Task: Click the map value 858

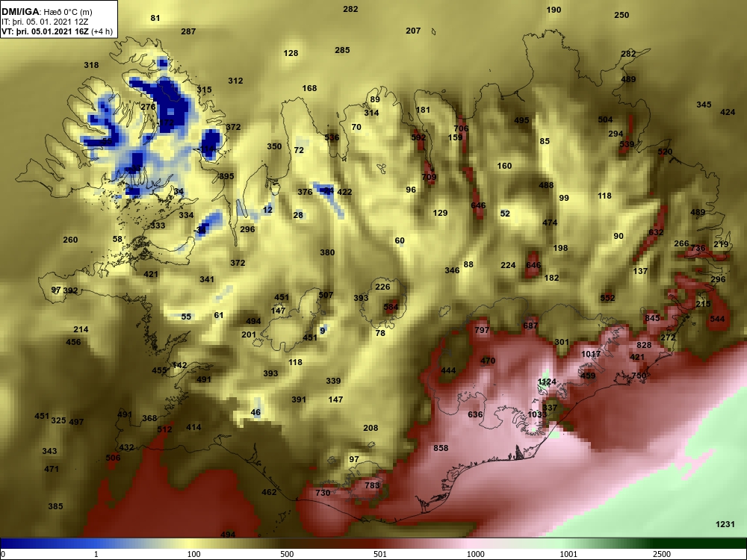Action: [x=441, y=448]
